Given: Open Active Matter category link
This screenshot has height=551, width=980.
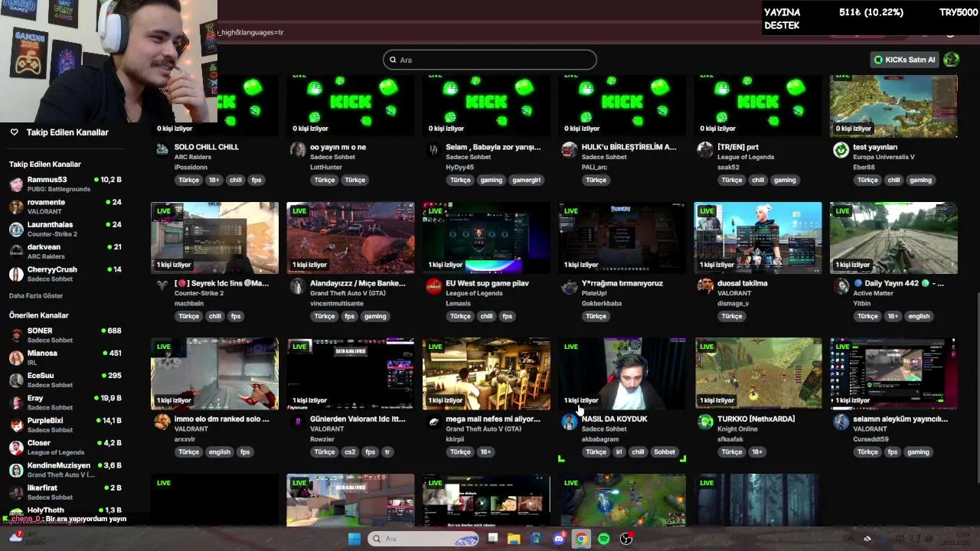Looking at the screenshot, I should (x=874, y=293).
